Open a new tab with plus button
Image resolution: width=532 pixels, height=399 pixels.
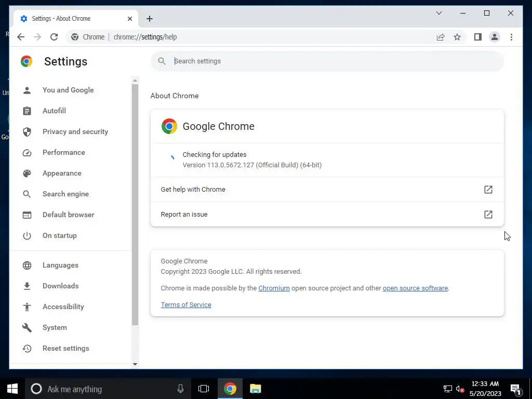[x=150, y=19]
